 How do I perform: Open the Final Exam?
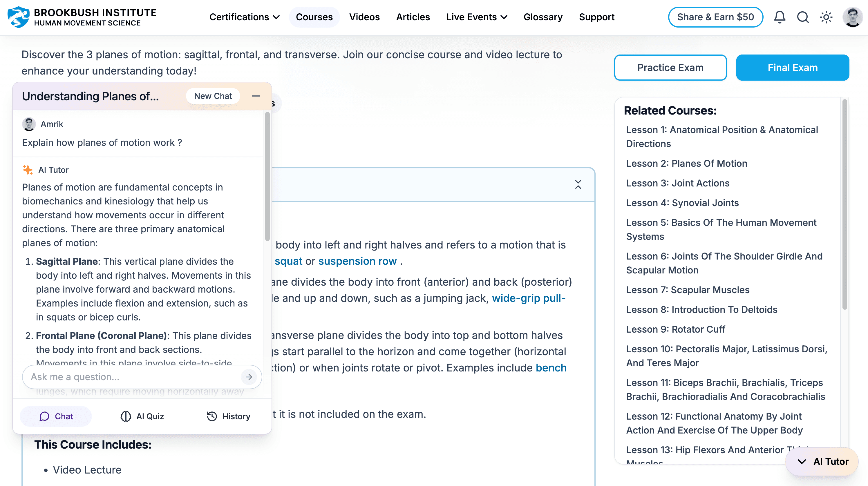point(792,67)
